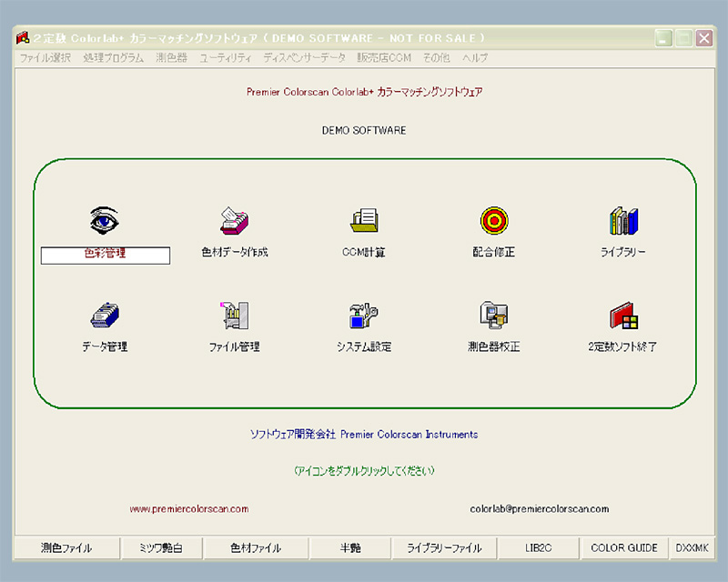Image resolution: width=728 pixels, height=582 pixels.
Task: Open the 色材データ作成 icon
Action: [234, 221]
